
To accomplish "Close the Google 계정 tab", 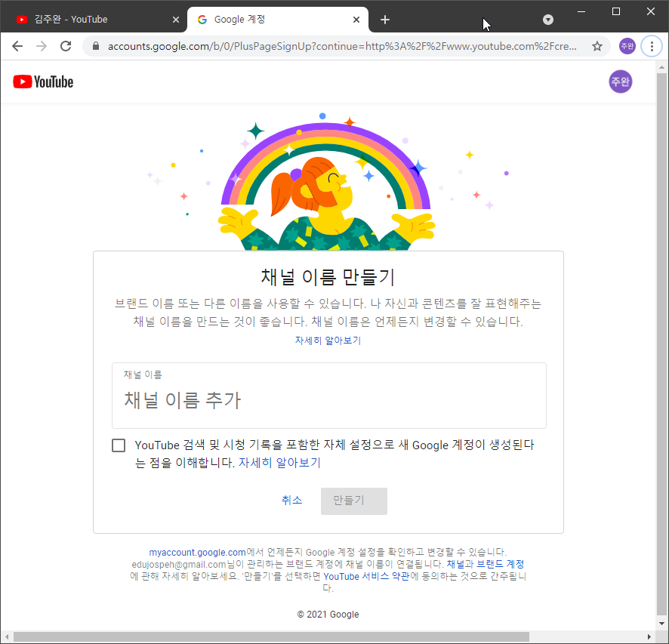I will 356,20.
